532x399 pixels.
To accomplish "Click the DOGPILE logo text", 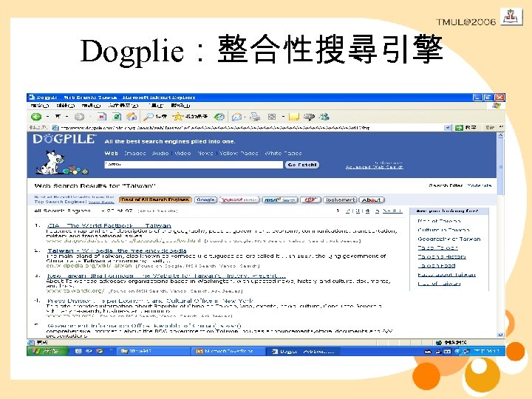I will pos(64,139).
